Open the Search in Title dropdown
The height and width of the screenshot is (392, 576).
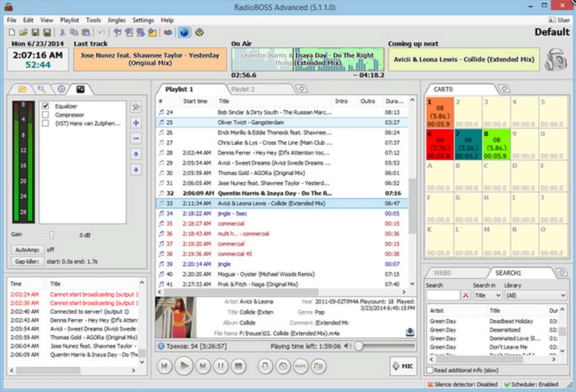[x=488, y=295]
